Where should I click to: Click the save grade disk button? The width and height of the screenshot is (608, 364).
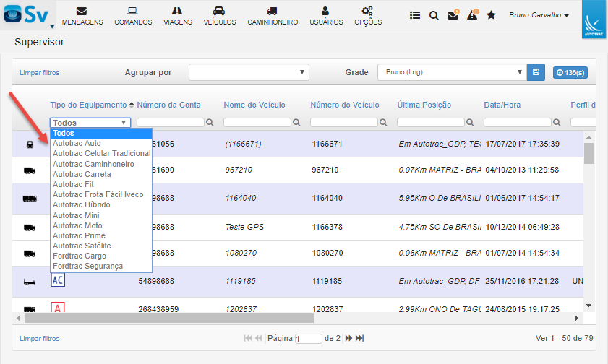coord(536,72)
